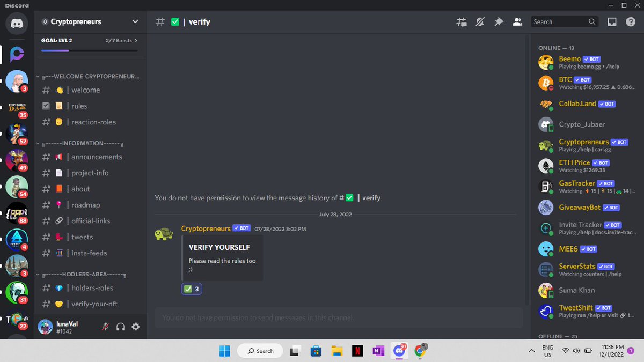The height and width of the screenshot is (362, 644).
Task: Click the search field in header
Action: (x=565, y=22)
